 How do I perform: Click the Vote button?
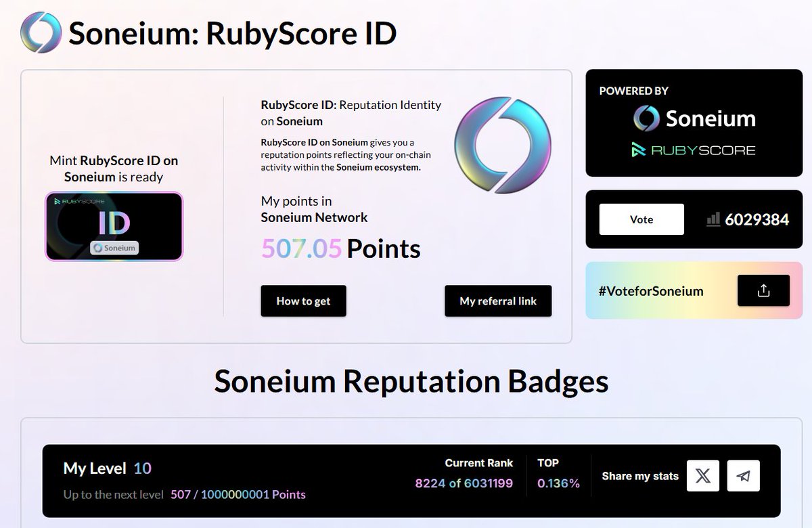tap(641, 219)
